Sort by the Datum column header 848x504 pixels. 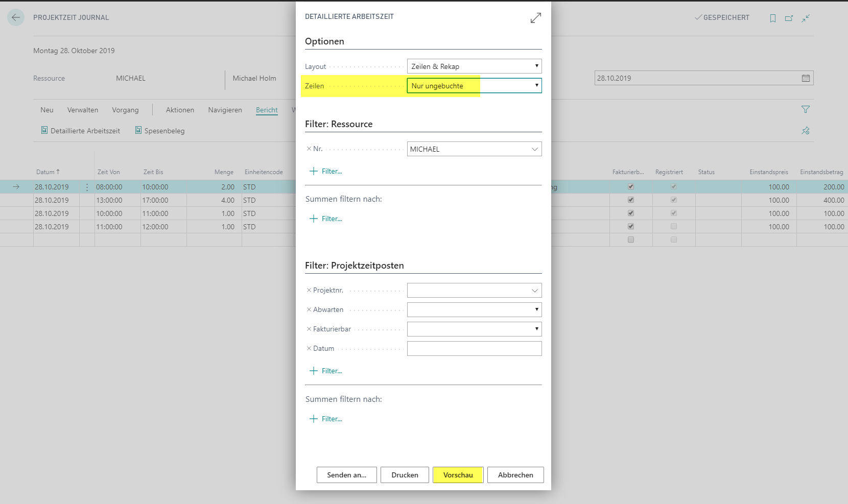(48, 172)
